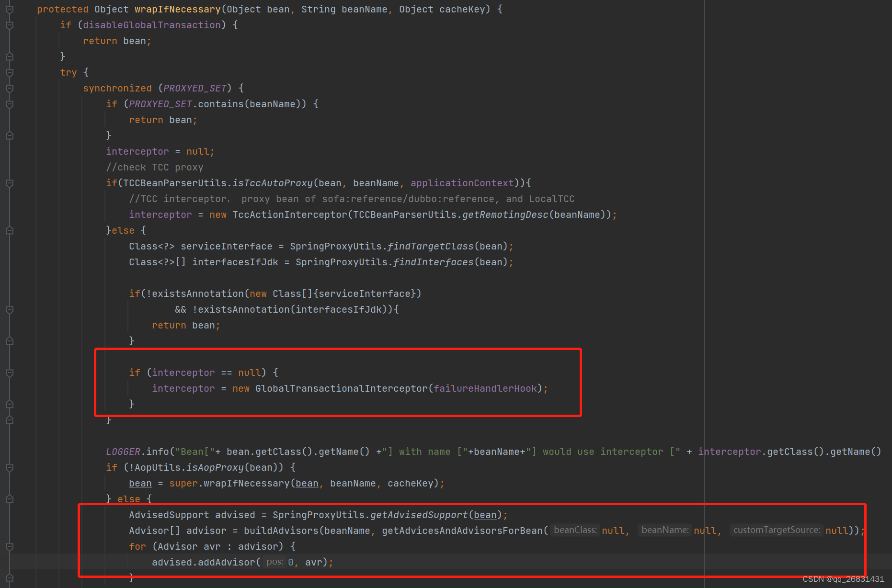Click 'wrapIfNecessary' in the method declaration
The height and width of the screenshot is (588, 892).
[178, 10]
